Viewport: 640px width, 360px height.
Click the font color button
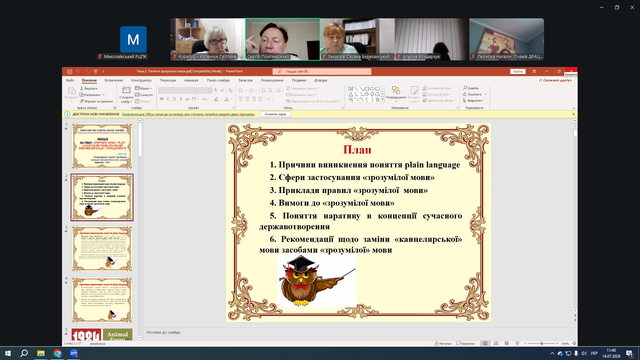pos(227,99)
